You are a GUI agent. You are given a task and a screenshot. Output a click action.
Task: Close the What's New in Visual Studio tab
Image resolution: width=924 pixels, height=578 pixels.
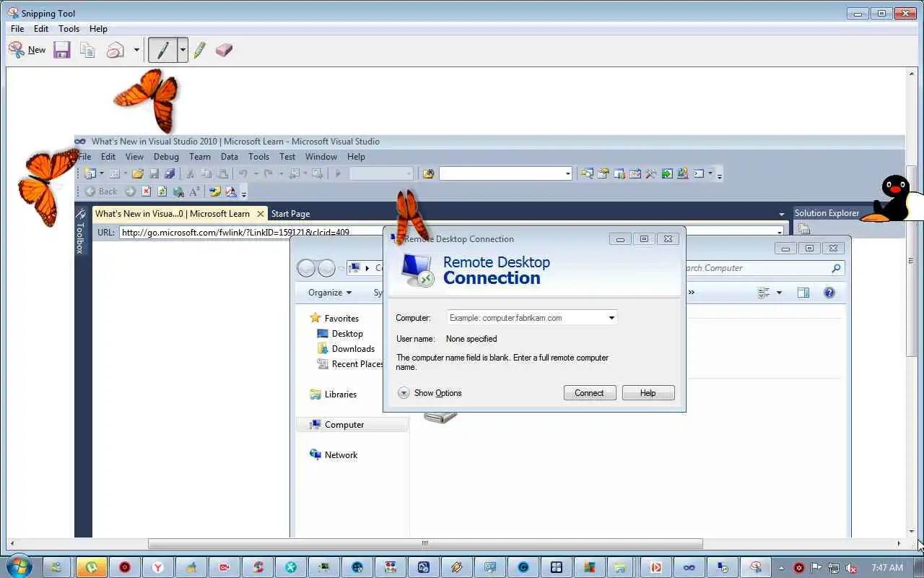(x=261, y=214)
